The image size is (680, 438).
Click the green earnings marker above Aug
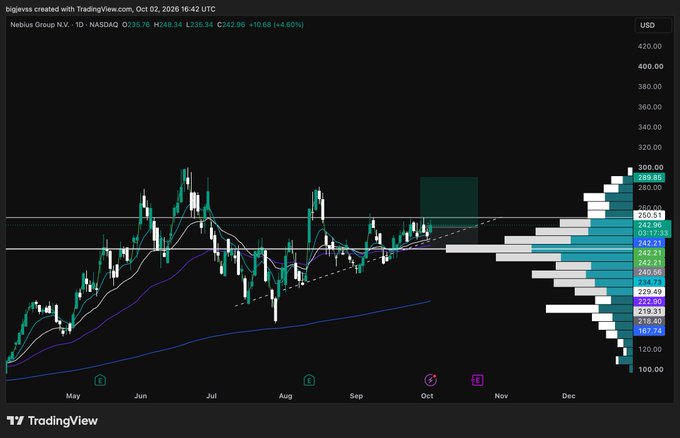pos(309,380)
